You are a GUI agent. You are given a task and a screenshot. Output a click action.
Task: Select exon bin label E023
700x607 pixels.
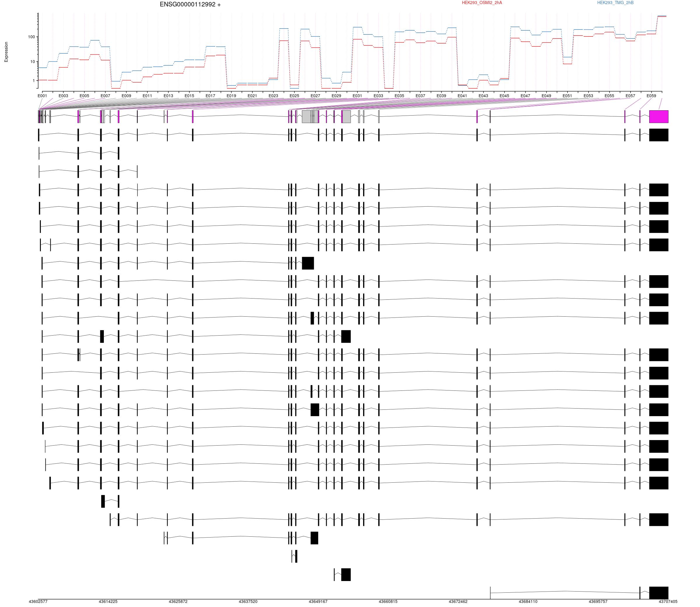(273, 96)
